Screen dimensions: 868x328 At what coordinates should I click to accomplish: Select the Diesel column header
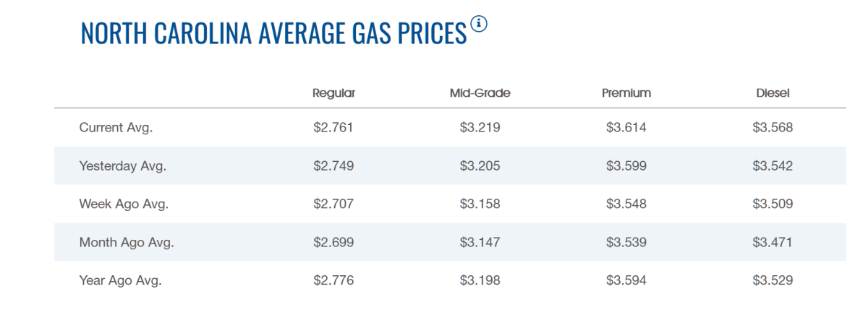pyautogui.click(x=773, y=93)
